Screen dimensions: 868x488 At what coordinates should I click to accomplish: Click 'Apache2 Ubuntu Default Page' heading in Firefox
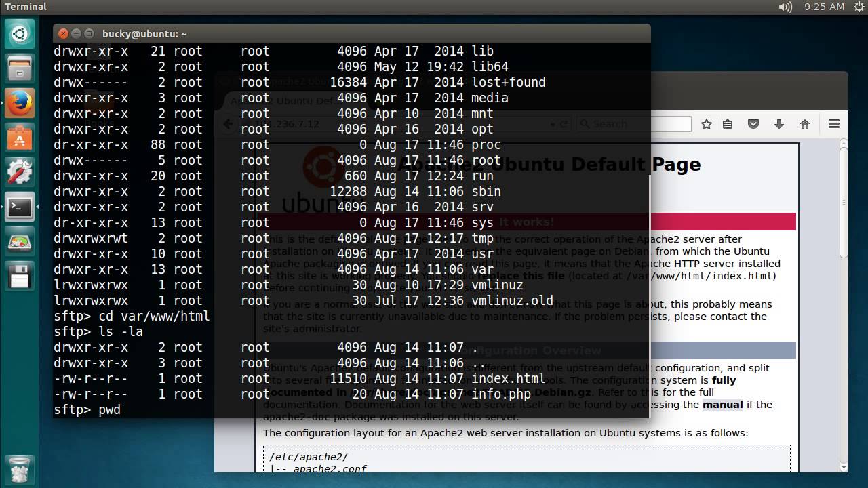pos(549,165)
